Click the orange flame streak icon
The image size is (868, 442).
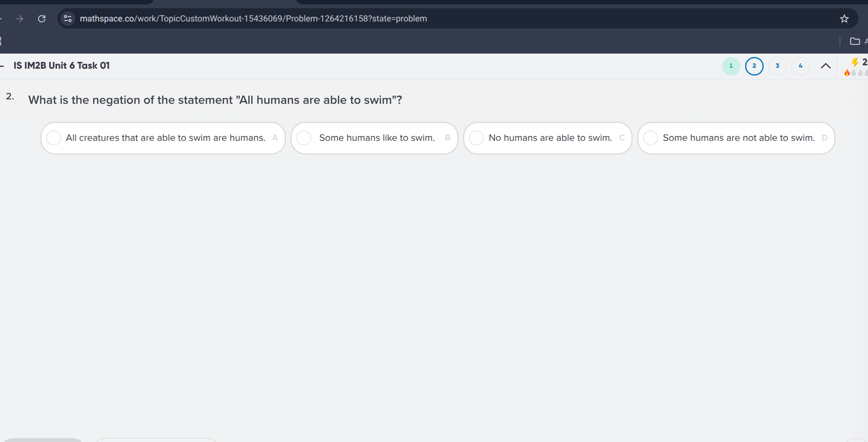point(847,73)
